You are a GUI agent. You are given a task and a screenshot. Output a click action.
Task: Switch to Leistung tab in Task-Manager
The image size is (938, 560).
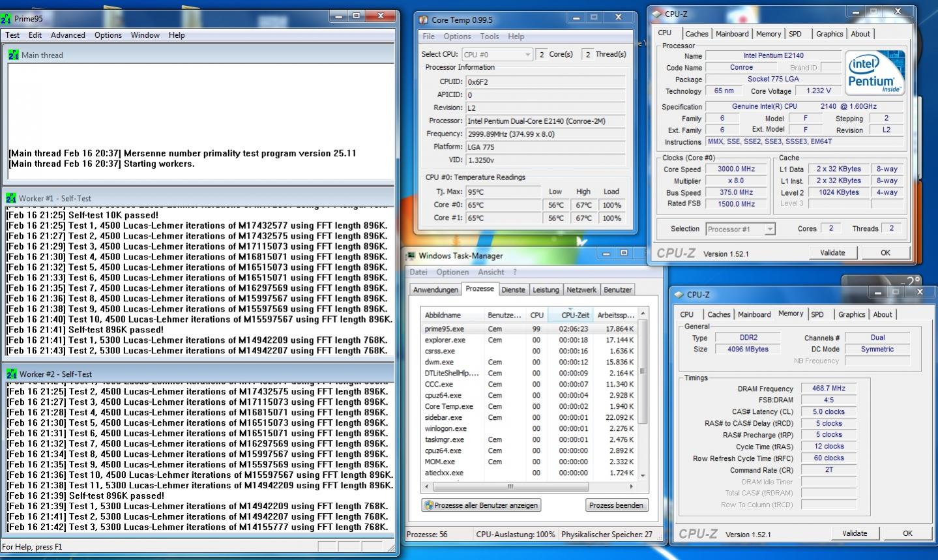(x=546, y=289)
